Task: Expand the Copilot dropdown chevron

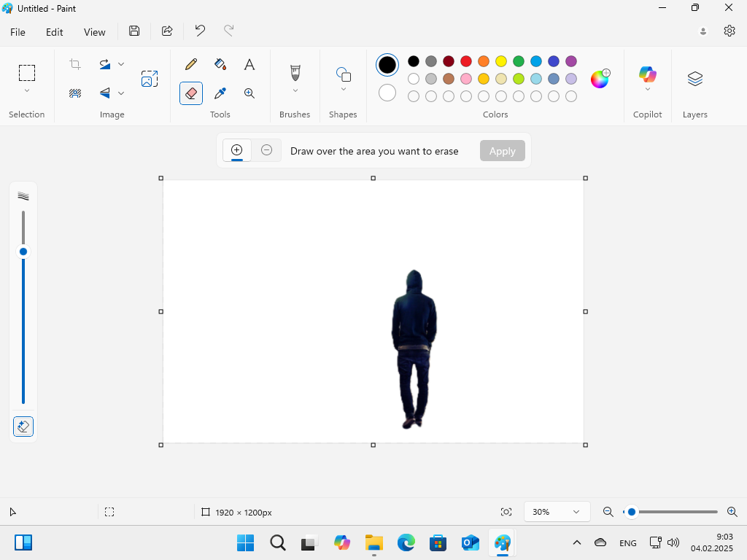Action: [x=648, y=90]
